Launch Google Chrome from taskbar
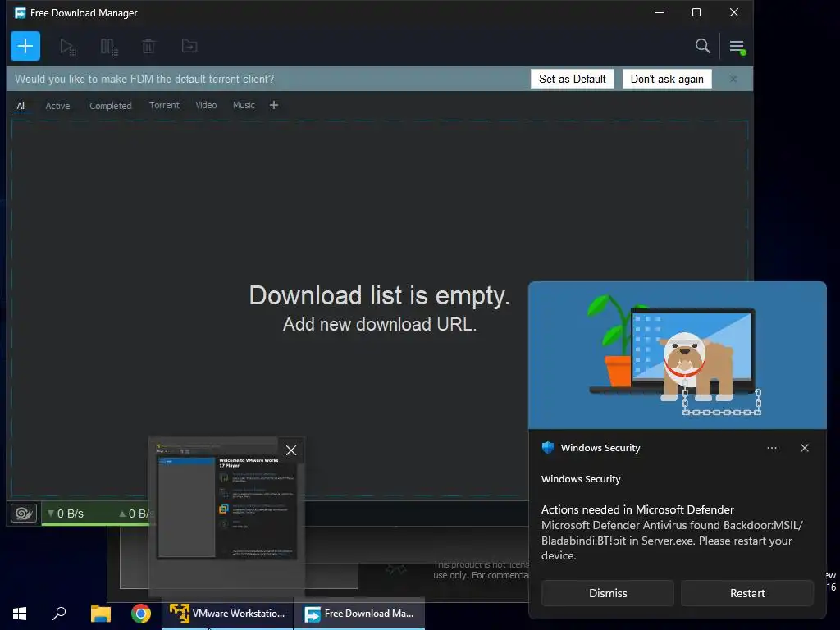The width and height of the screenshot is (840, 630). 141,614
